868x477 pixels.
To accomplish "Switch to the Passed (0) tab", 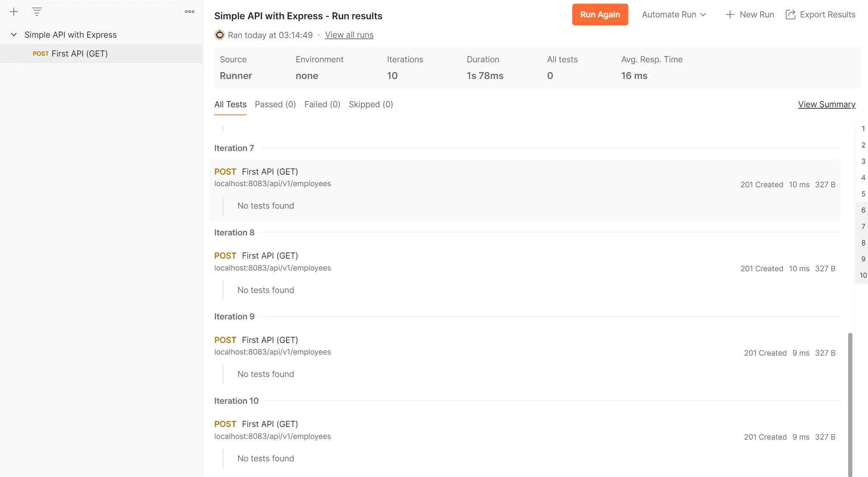I will click(x=275, y=104).
